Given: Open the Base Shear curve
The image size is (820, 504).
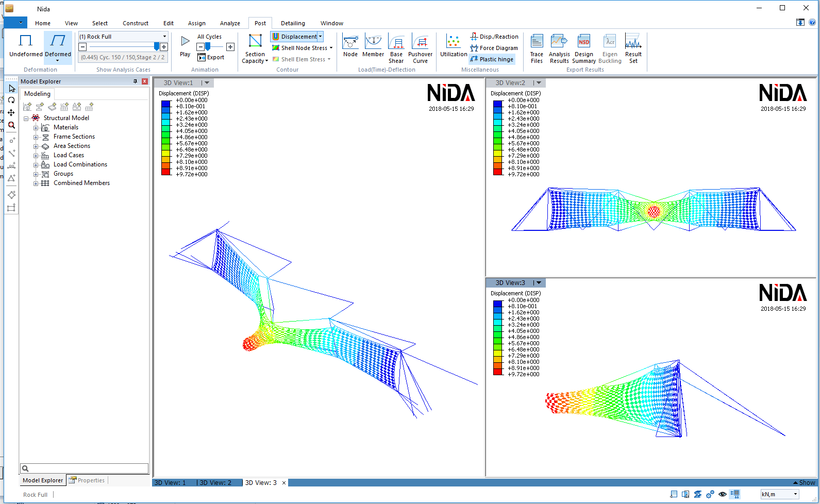Looking at the screenshot, I should coord(396,49).
